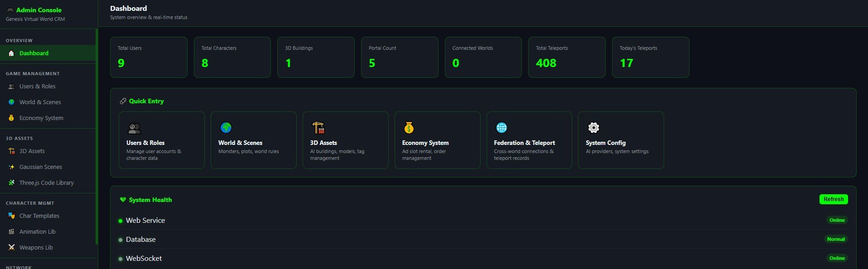868x269 pixels.
Task: Open 3D Assets sidebar menu item
Action: click(48, 151)
